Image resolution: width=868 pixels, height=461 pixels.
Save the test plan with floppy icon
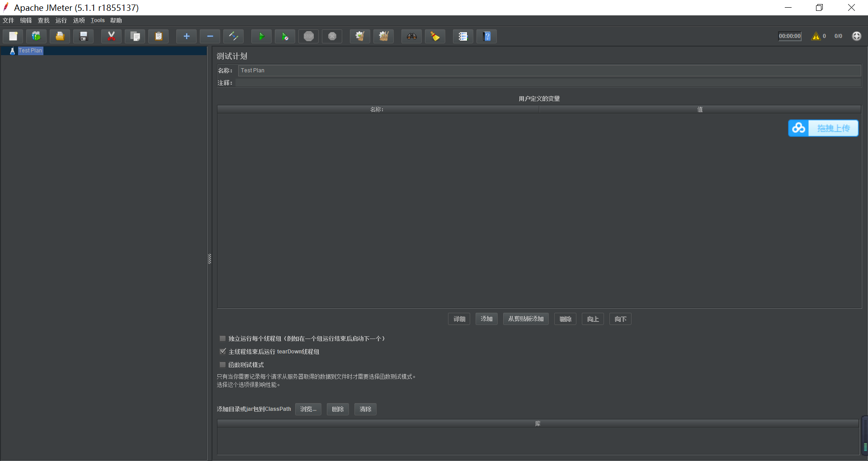click(84, 36)
